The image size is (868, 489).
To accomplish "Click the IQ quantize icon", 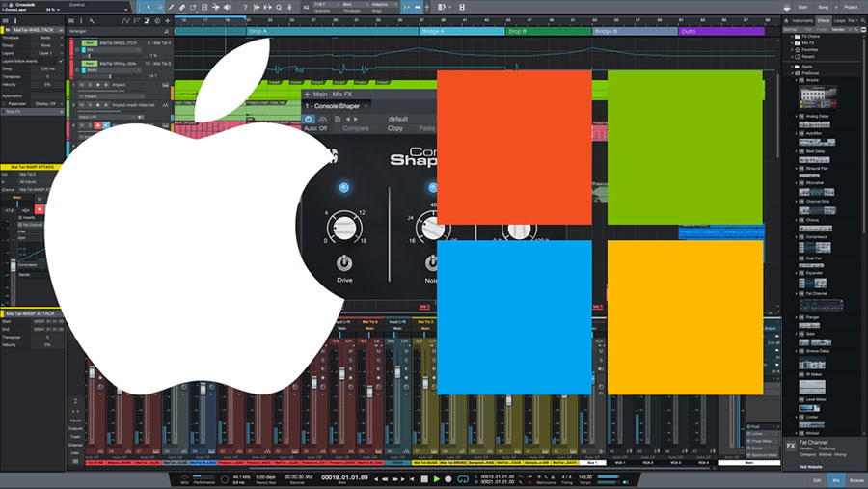I will [306, 7].
